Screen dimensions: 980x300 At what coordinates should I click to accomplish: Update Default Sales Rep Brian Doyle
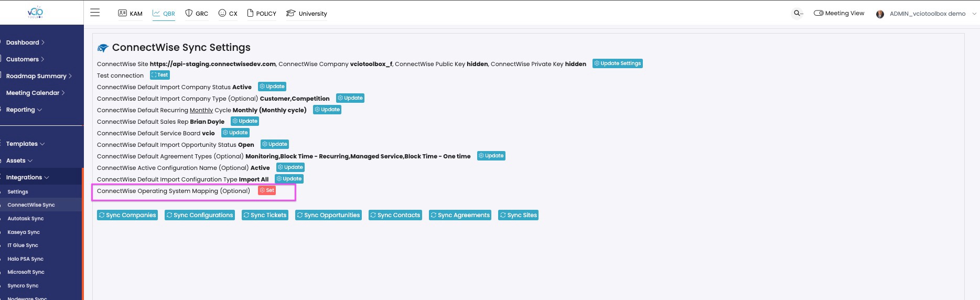click(245, 121)
